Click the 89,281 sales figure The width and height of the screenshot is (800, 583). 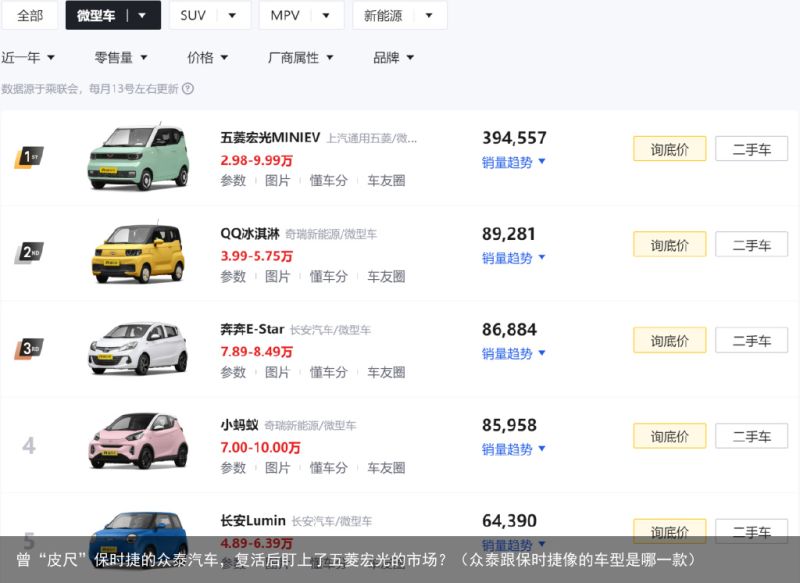tap(509, 234)
